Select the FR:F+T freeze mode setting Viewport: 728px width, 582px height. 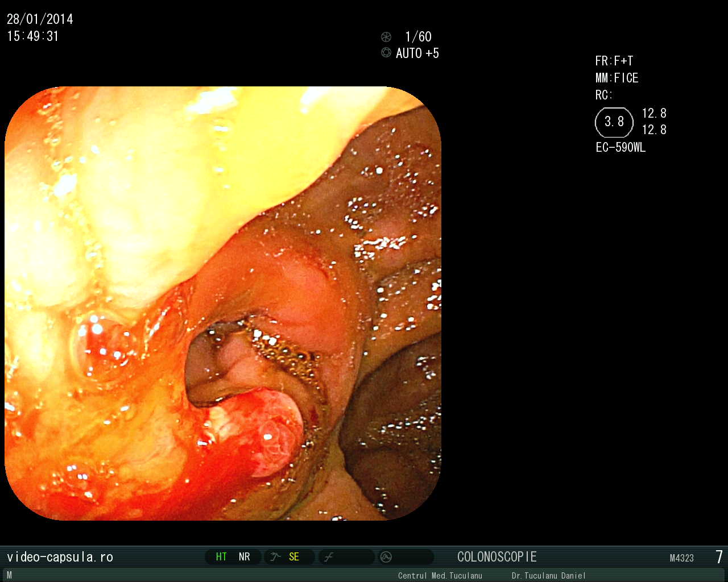point(614,61)
